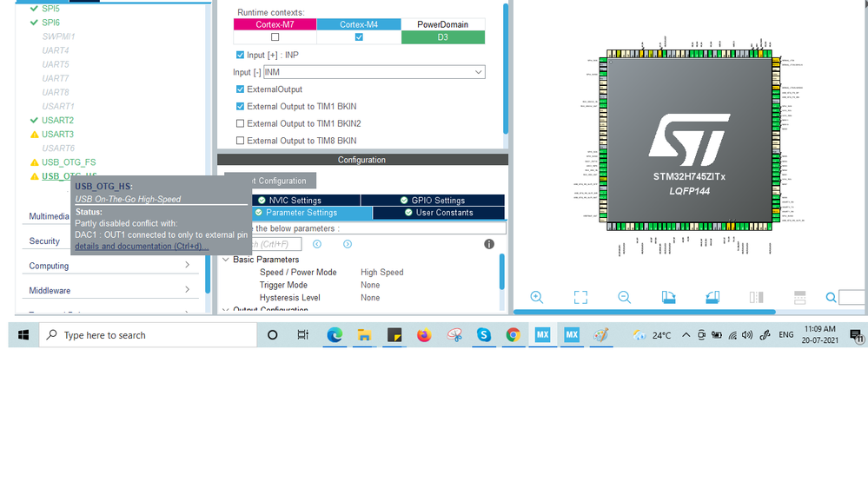Uncheck External Output to TIM1 BKIN
The image size is (868, 488).
240,106
